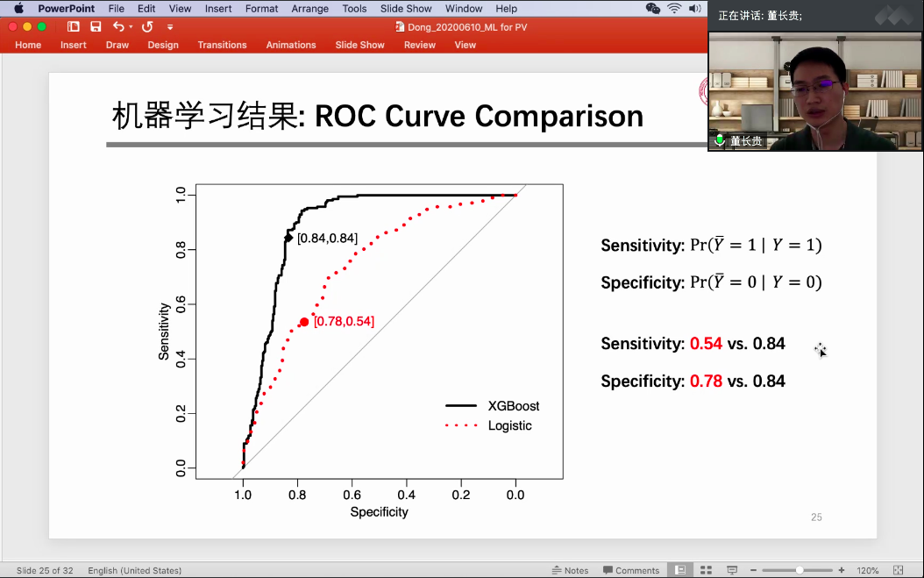Viewport: 924px width, 578px height.
Task: Open the Transitions ribbon tab
Action: point(222,45)
